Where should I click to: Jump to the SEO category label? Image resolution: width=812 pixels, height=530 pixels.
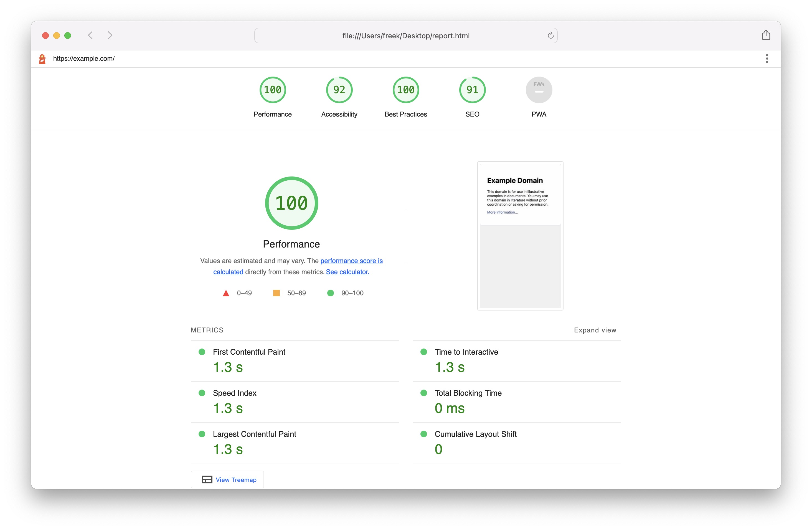472,114
